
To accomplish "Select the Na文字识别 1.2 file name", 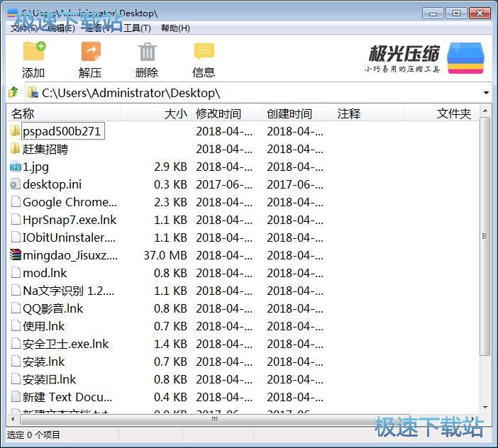I will [x=68, y=291].
